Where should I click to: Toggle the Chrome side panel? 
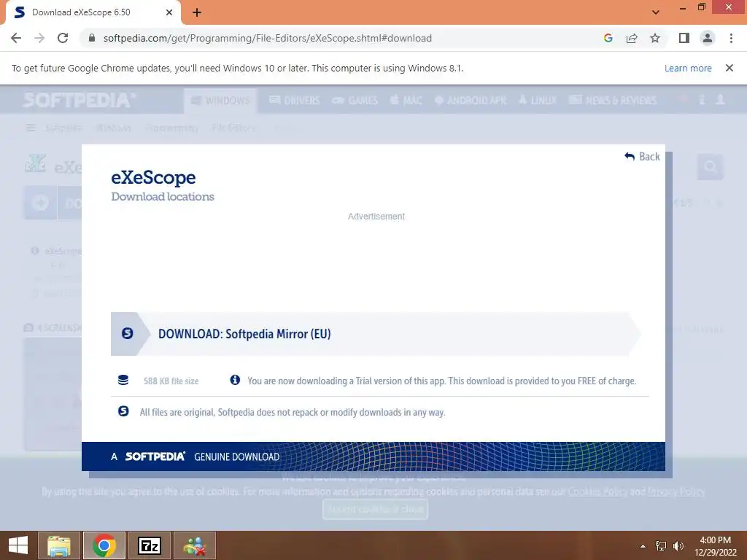pyautogui.click(x=684, y=38)
